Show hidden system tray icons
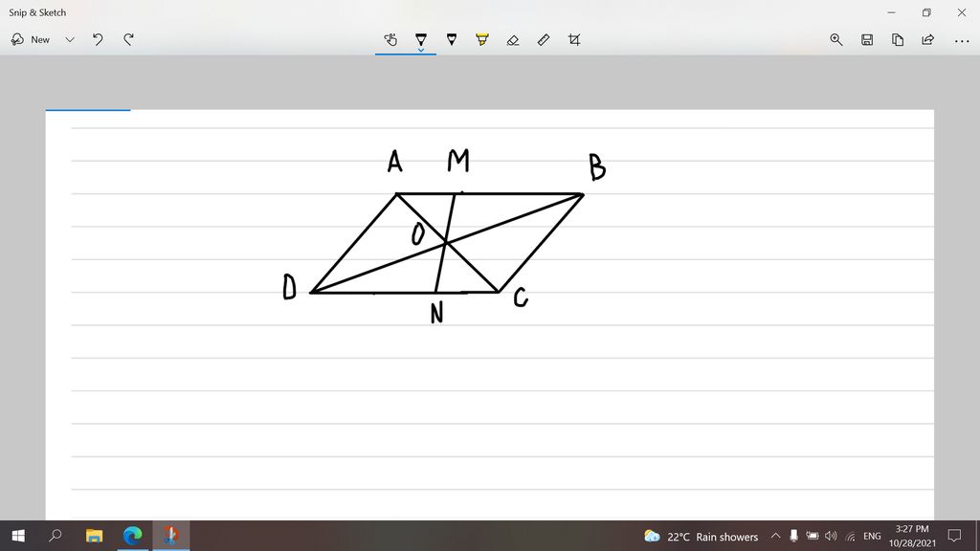 tap(775, 536)
